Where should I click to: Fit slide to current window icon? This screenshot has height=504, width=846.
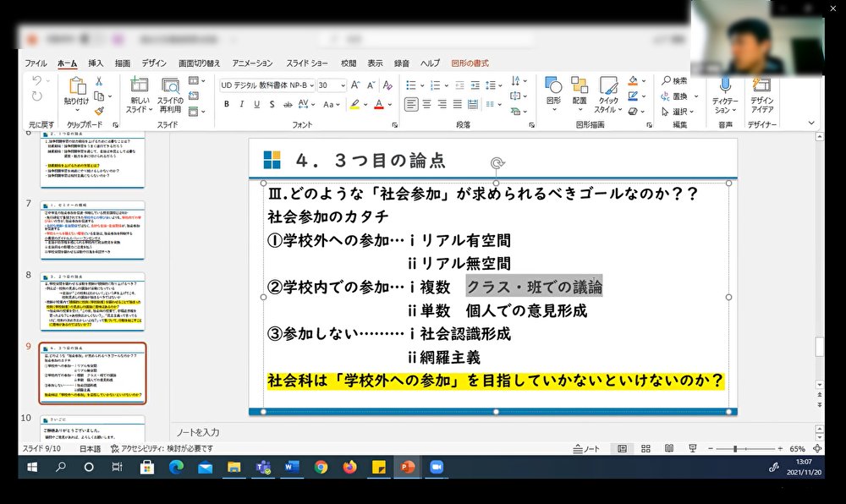coord(817,448)
